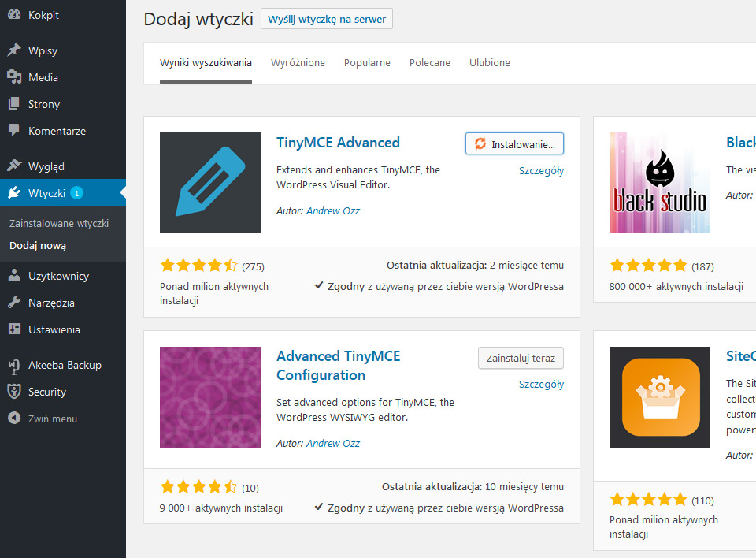Switch to Popularne tab
This screenshot has width=756, height=558.
click(367, 63)
